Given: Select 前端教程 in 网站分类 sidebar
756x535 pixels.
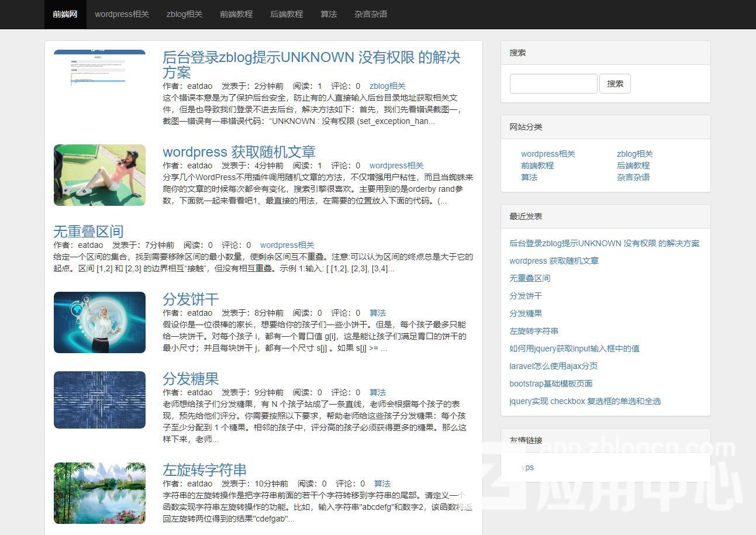Looking at the screenshot, I should 537,165.
